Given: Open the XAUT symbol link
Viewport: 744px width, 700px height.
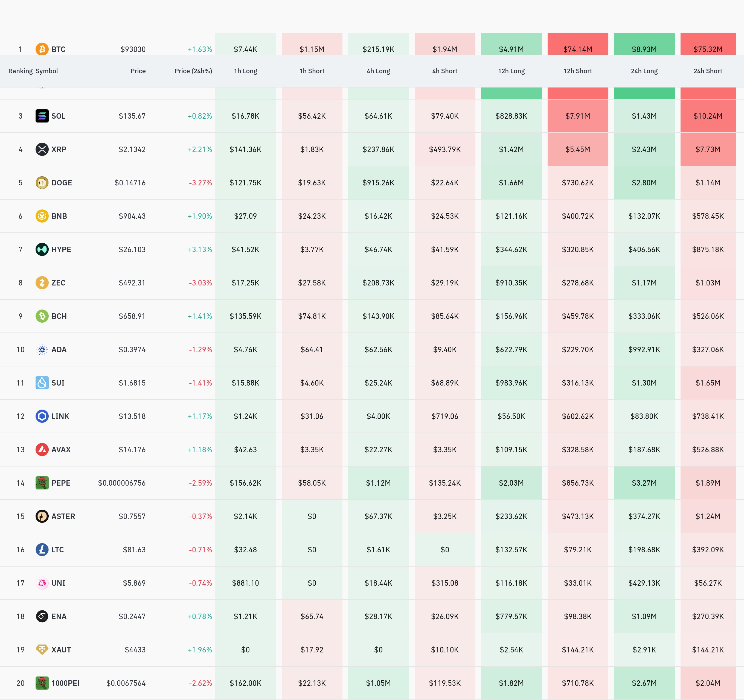Looking at the screenshot, I should click(x=61, y=649).
